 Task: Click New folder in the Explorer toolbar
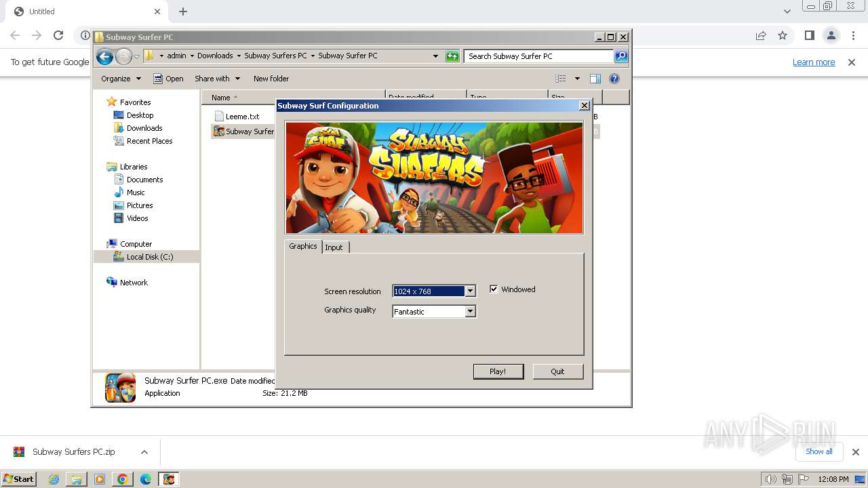click(271, 79)
